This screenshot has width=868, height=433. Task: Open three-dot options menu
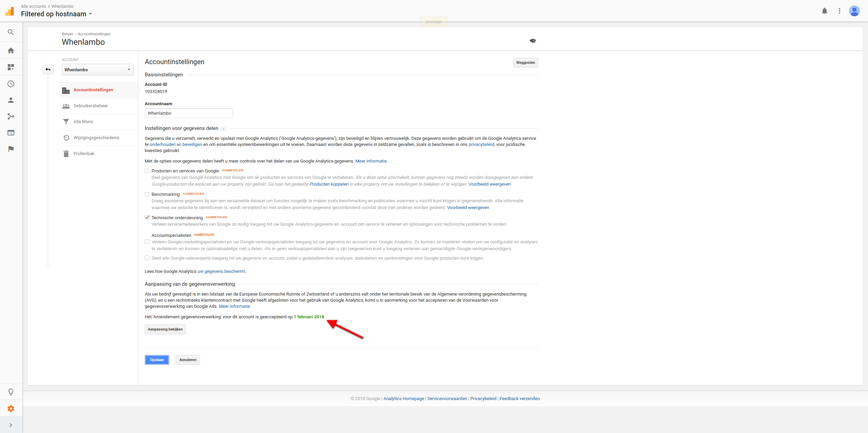point(840,11)
